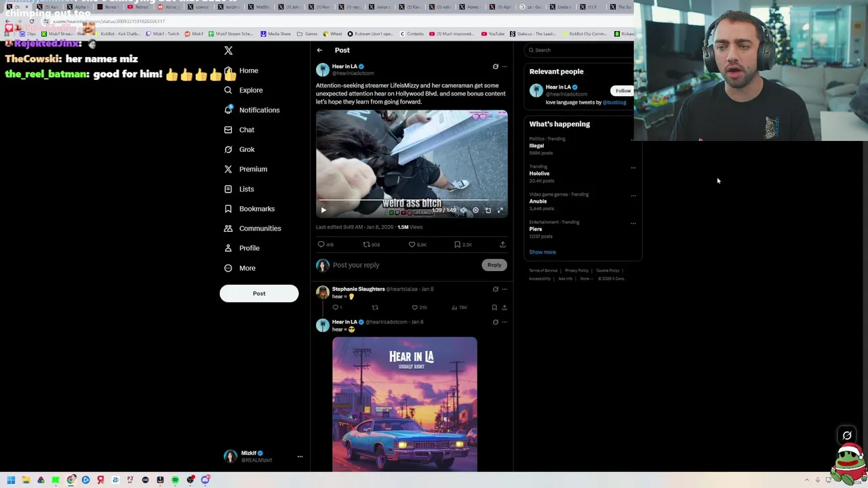The height and width of the screenshot is (488, 868).
Task: Click the white Post button
Action: [x=259, y=293]
